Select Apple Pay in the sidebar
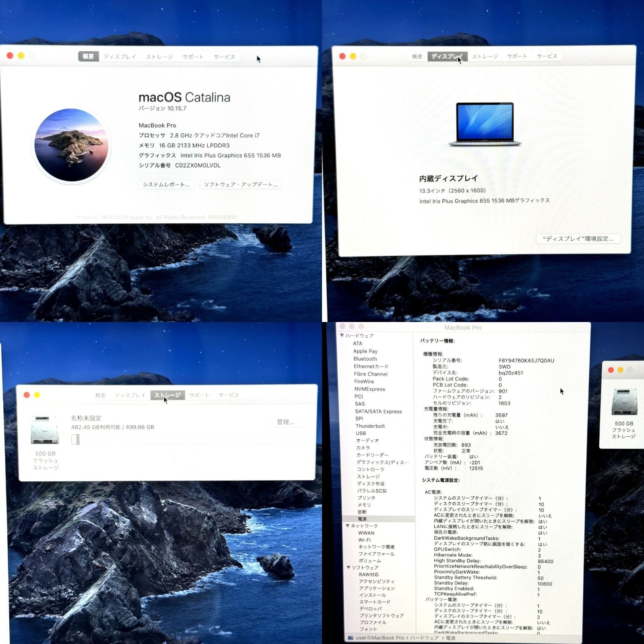 click(x=365, y=351)
